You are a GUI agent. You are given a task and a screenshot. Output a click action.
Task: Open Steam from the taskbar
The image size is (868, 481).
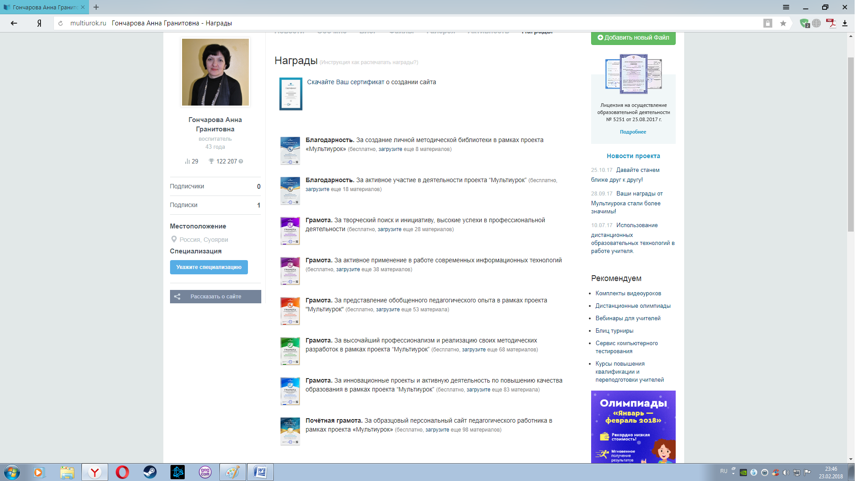pos(150,472)
